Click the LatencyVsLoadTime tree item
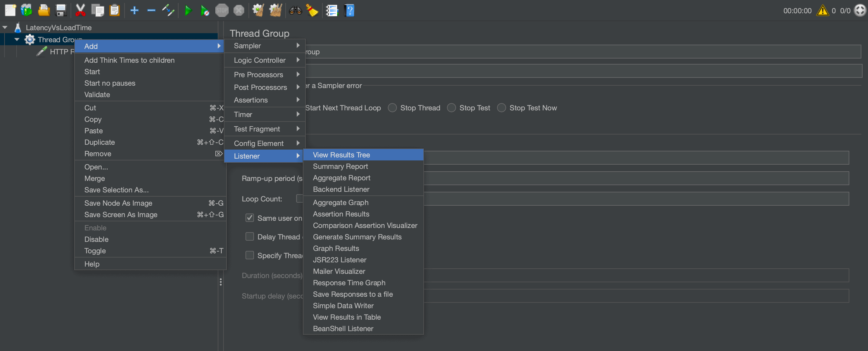This screenshot has width=868, height=351. coord(58,27)
